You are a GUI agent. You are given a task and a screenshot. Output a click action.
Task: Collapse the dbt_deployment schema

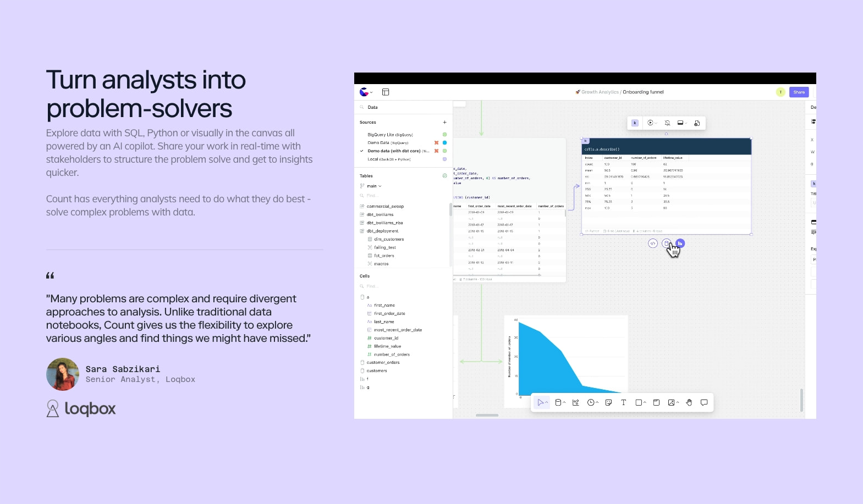[382, 231]
